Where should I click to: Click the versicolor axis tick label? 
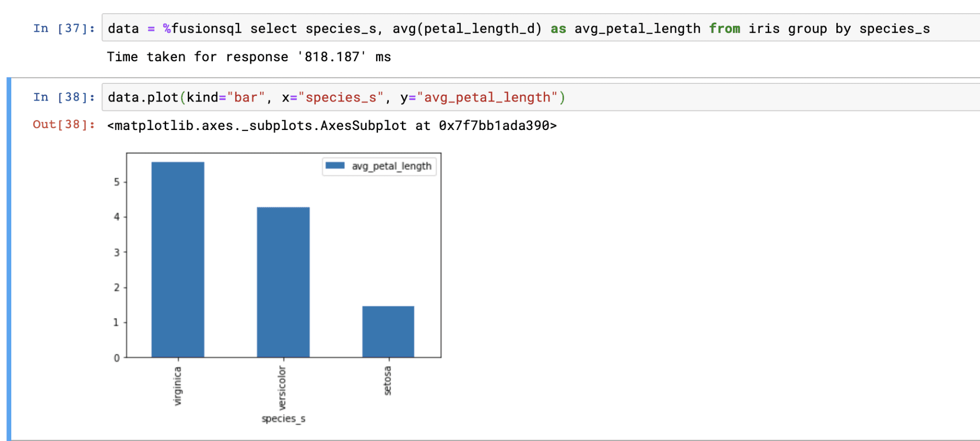tap(282, 388)
